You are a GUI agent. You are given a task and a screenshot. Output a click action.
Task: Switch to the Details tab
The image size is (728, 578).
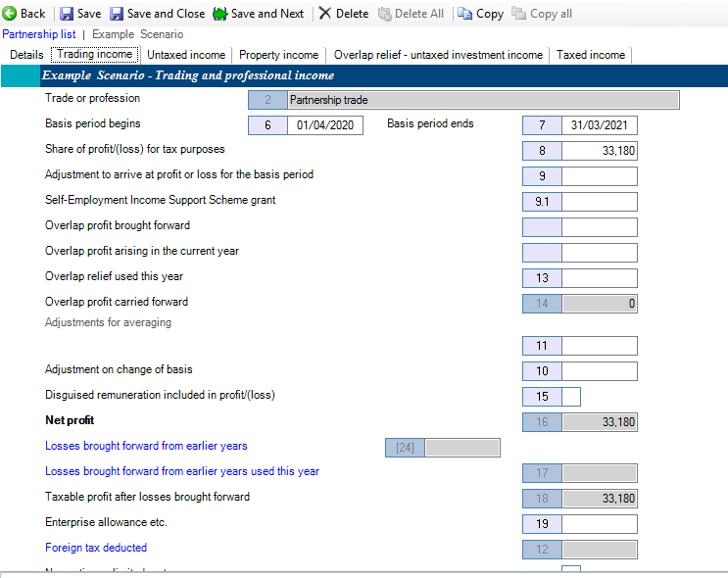26,55
